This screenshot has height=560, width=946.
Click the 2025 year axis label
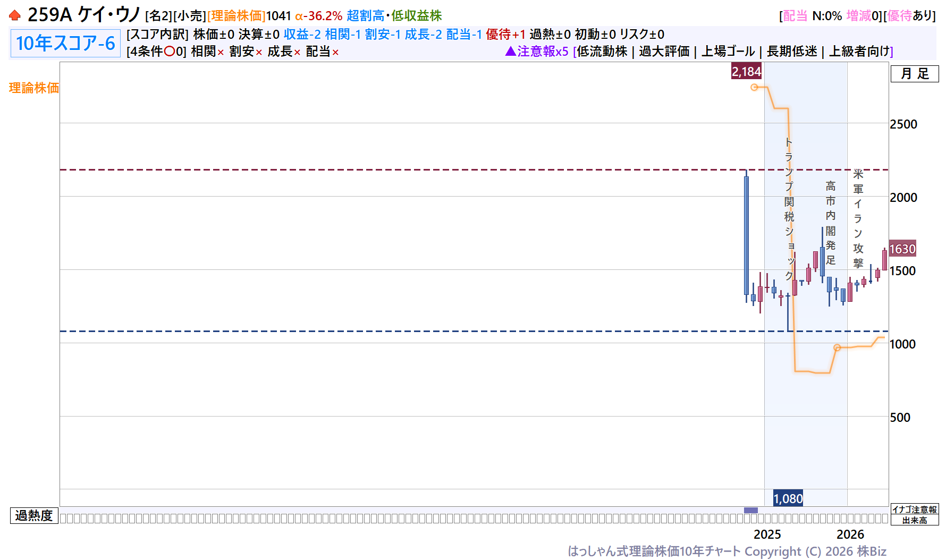click(x=767, y=534)
